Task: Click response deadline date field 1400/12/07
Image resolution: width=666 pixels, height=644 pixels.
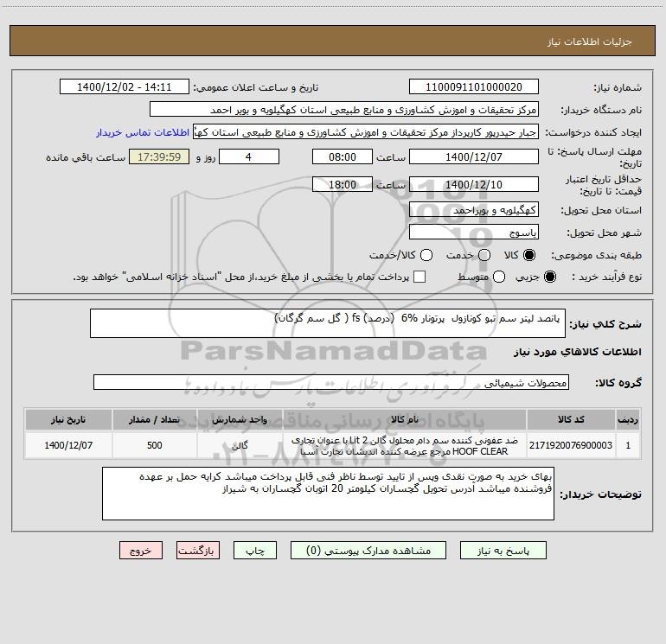Action: (474, 156)
